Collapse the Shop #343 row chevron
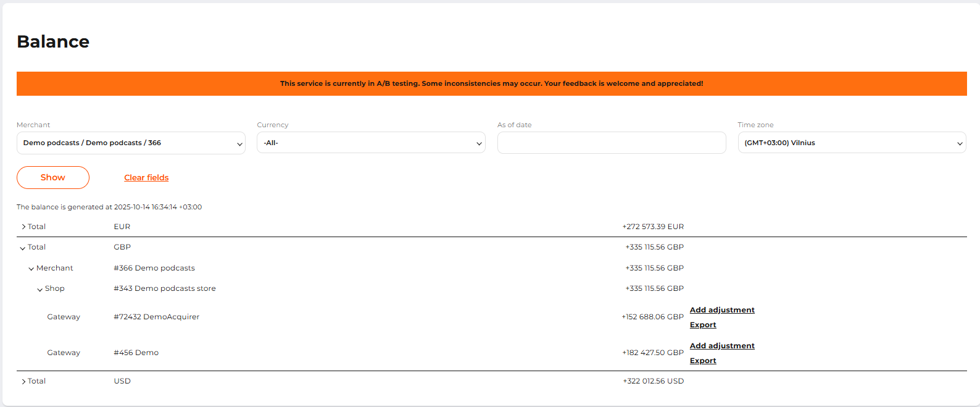The width and height of the screenshot is (980, 407). [40, 289]
